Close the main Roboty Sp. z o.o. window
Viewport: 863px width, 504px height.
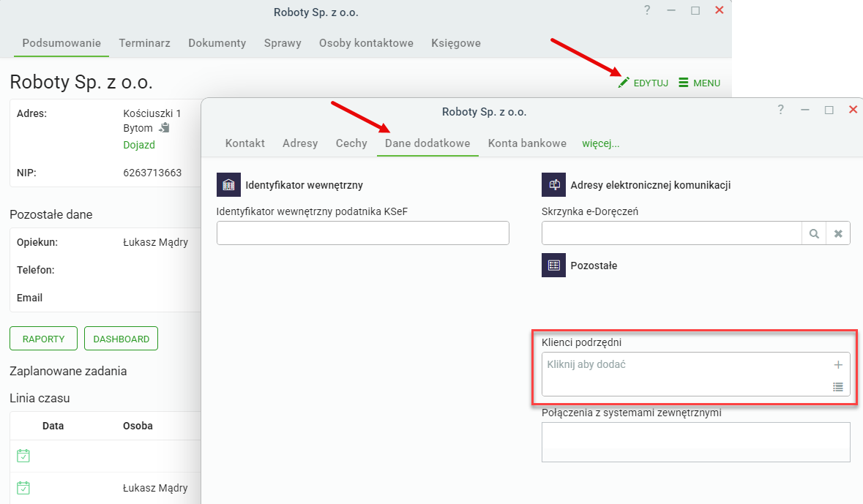[x=720, y=10]
